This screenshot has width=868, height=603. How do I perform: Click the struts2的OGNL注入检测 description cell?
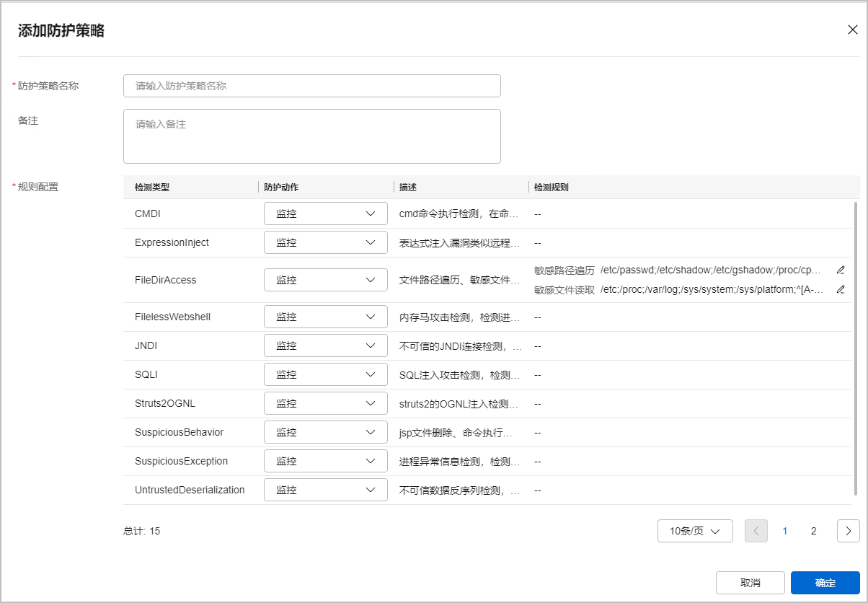459,403
